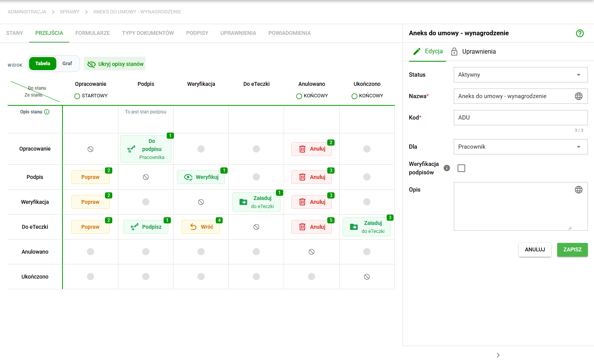Open the Uprawnienia tab in the top bar
Screen dimensions: 594x364
pos(238,33)
